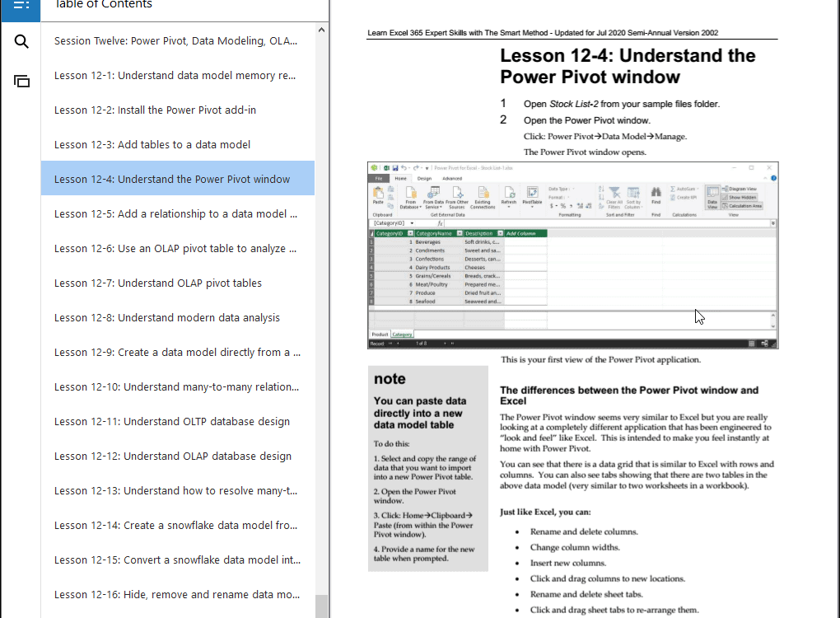Open Lesson 12-9: Create a data model directly
Viewport: 840px width, 618px height.
pos(178,352)
